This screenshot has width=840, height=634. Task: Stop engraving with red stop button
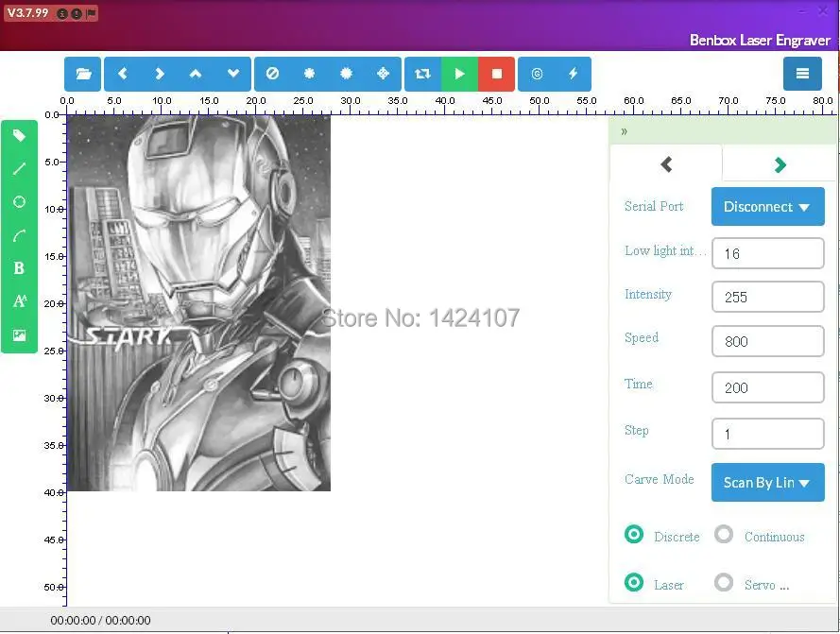pos(497,74)
